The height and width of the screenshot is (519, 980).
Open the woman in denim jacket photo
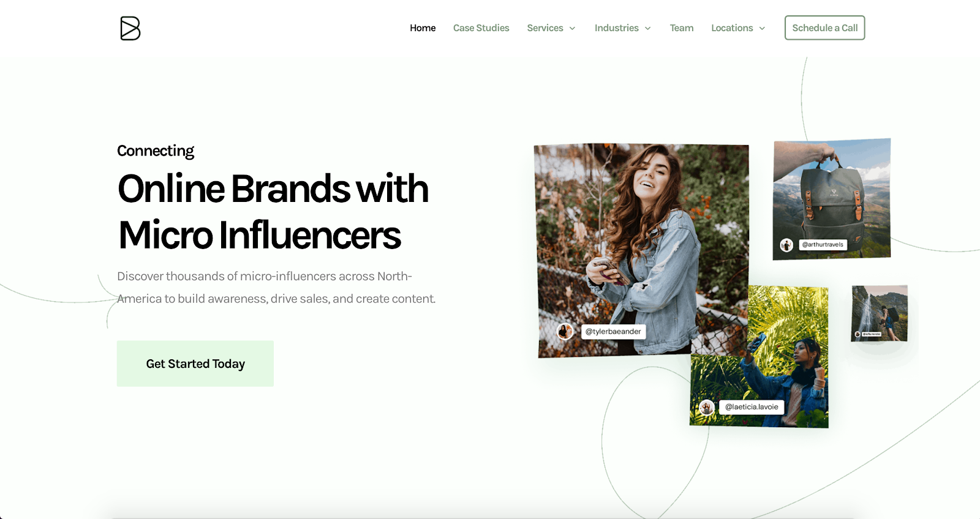click(x=642, y=250)
